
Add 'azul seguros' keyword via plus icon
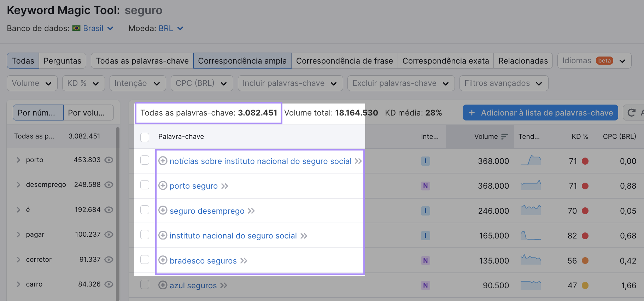(x=163, y=285)
